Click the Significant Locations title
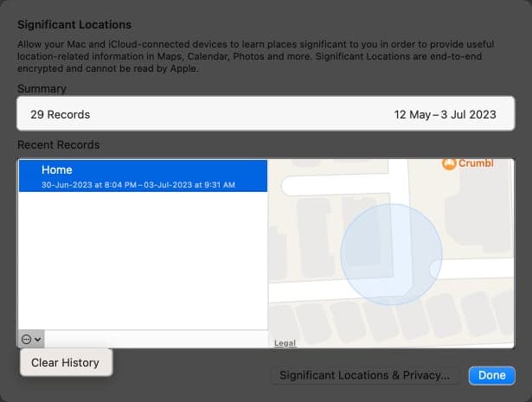Image resolution: width=532 pixels, height=402 pixels. click(74, 25)
